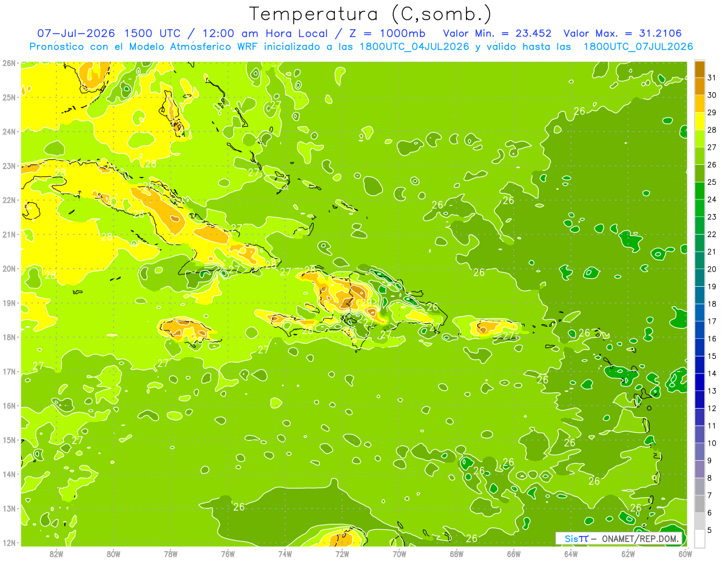Click the '25' value on the color scale
The height and width of the screenshot is (562, 728).
coord(712,182)
